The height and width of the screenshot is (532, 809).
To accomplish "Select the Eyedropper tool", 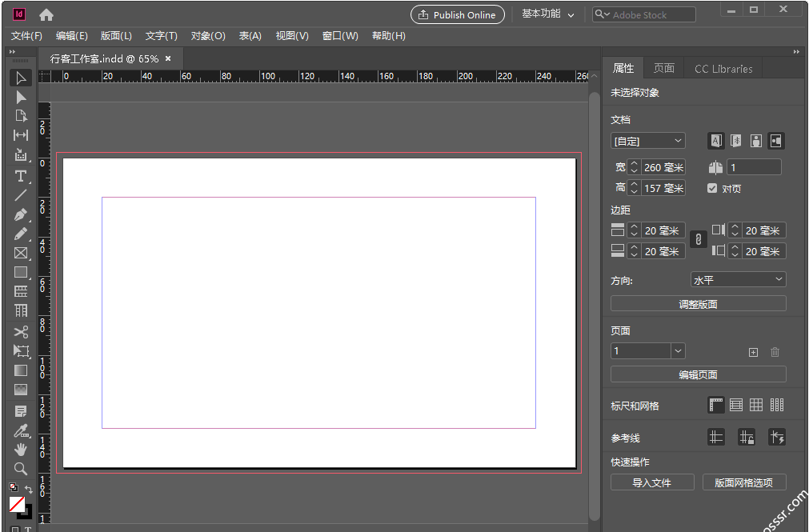I will click(x=21, y=430).
